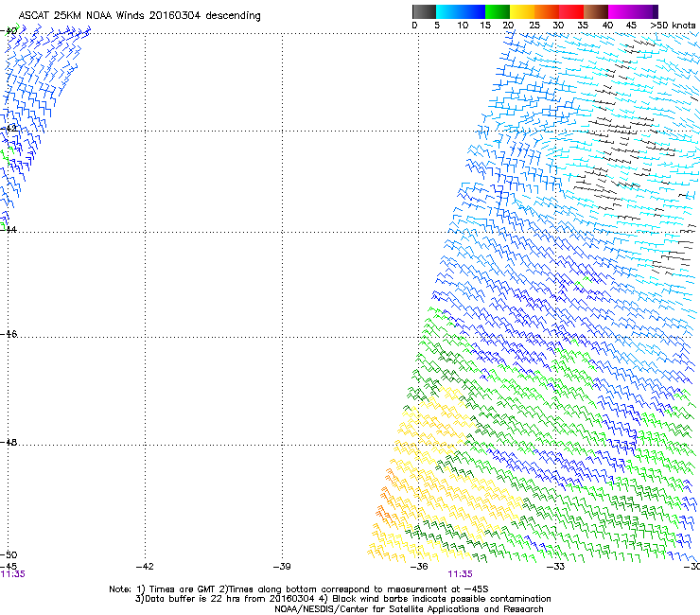Click the cyan segment of the wind legend

tap(461, 11)
